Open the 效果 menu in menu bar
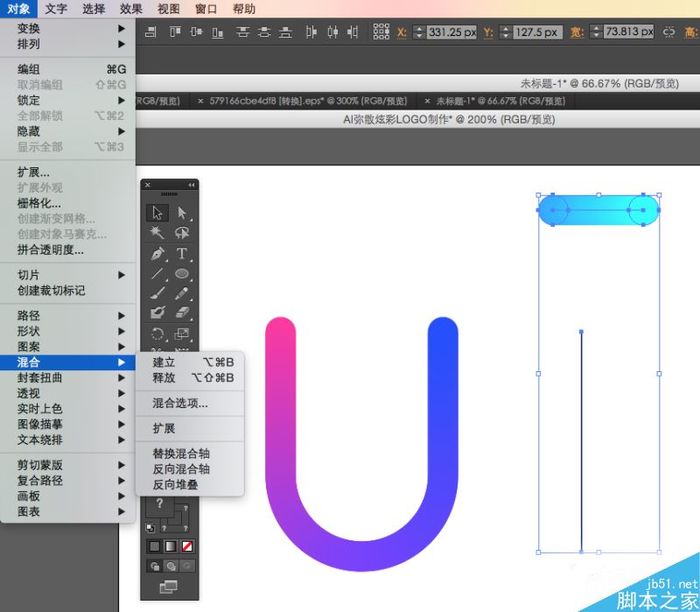The image size is (700, 612). pyautogui.click(x=131, y=9)
